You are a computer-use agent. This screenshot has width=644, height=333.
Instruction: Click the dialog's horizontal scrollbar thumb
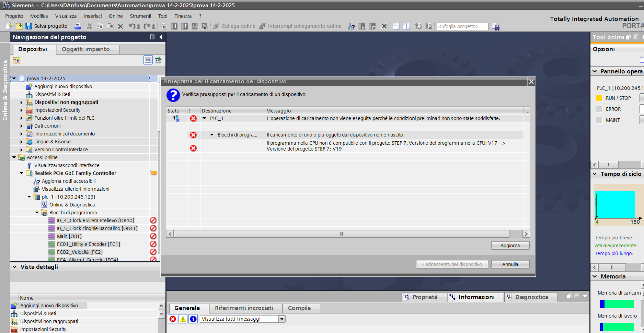pos(341,234)
